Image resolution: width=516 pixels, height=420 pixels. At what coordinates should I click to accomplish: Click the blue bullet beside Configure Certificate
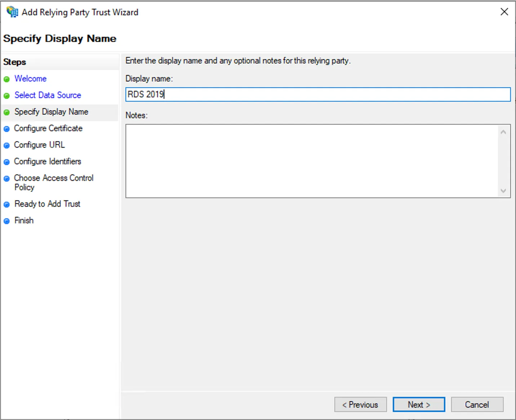coord(6,129)
